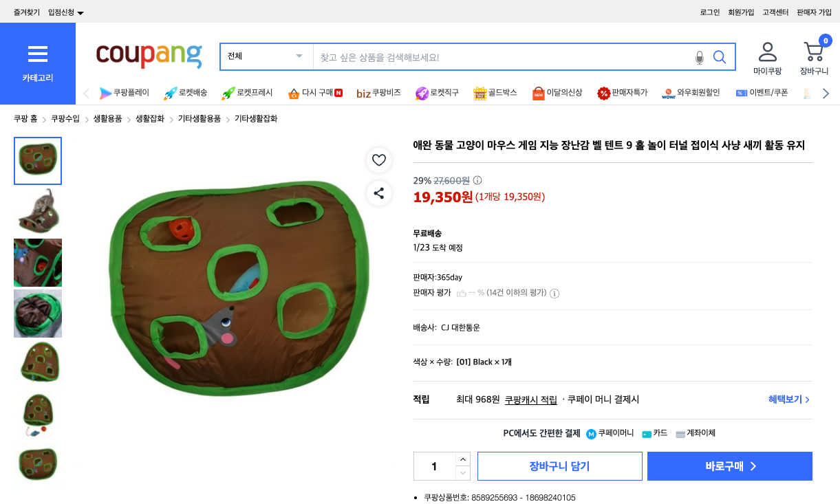The image size is (840, 504).
Task: Toggle the wishlist heart on this product
Action: click(379, 160)
